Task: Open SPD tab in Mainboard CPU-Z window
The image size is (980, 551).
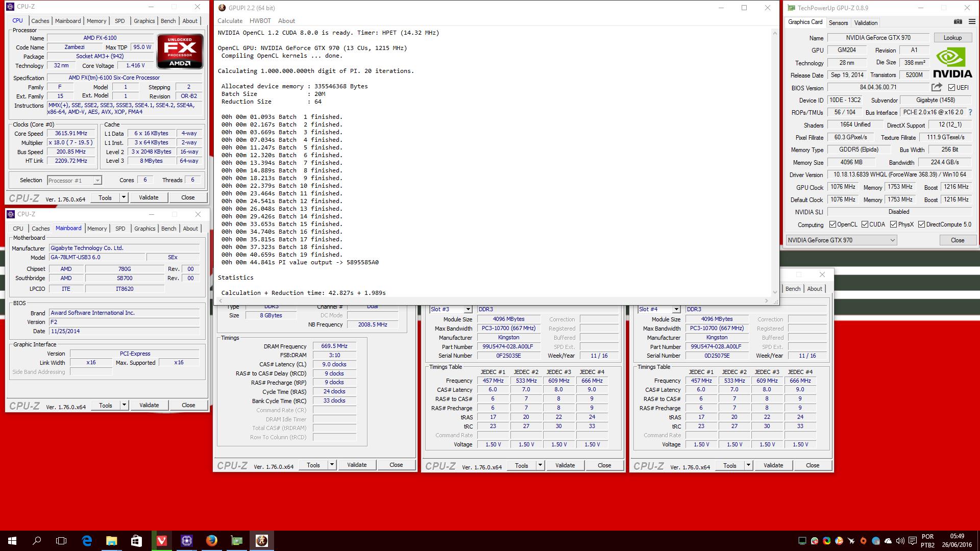Action: [120, 229]
